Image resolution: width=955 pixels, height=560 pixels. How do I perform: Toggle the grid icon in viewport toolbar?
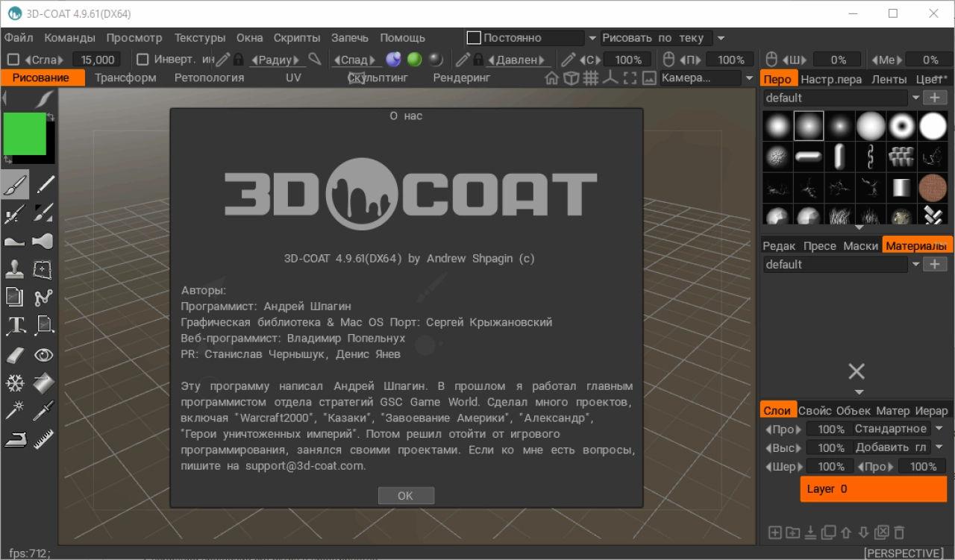tap(590, 78)
